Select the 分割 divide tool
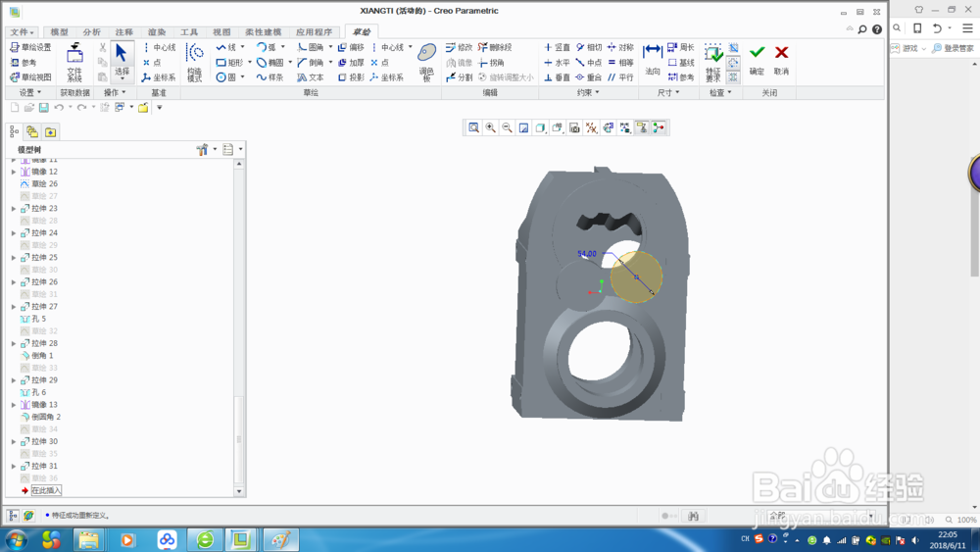This screenshot has width=980, height=552. coord(460,77)
